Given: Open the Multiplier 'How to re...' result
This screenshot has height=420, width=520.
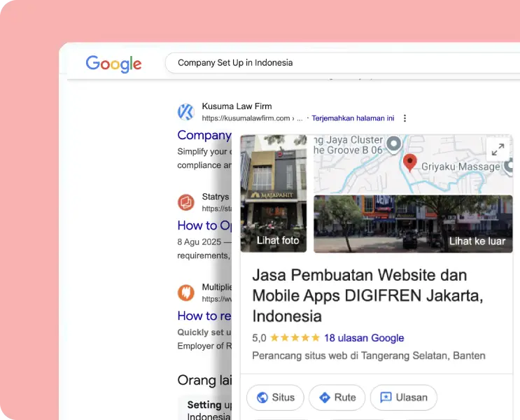Looking at the screenshot, I should tap(204, 316).
